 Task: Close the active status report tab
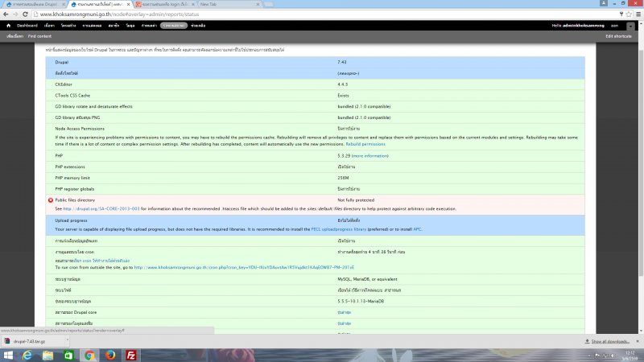[129, 4]
